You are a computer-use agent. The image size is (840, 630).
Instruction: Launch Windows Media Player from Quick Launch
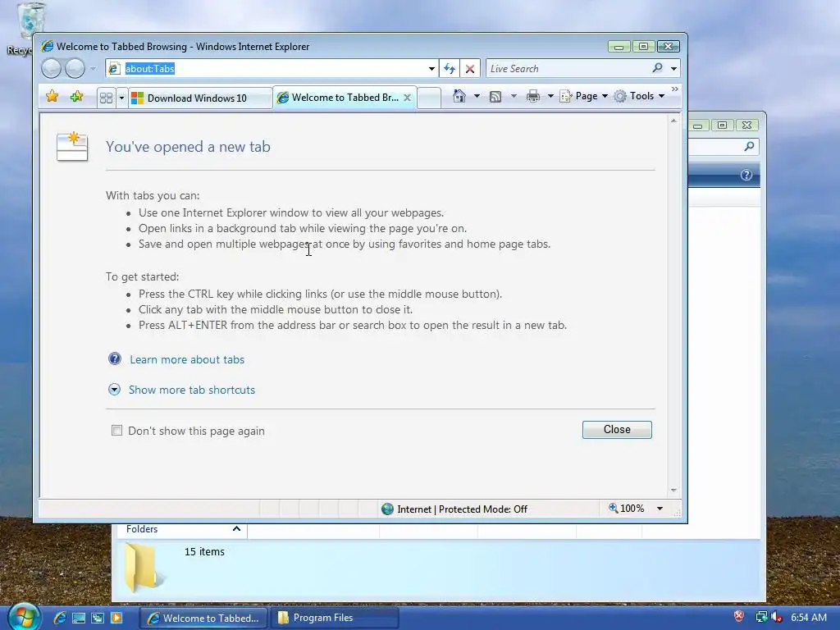(x=116, y=618)
